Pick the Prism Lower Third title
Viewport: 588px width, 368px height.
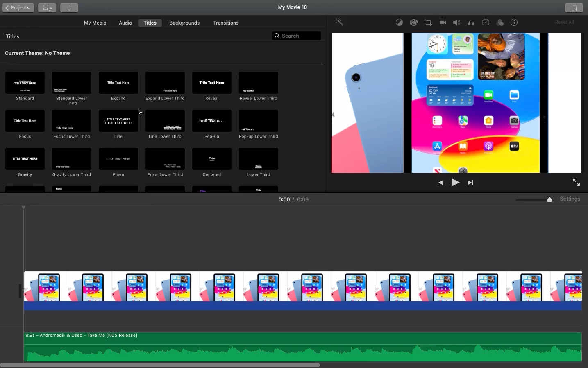tap(165, 159)
